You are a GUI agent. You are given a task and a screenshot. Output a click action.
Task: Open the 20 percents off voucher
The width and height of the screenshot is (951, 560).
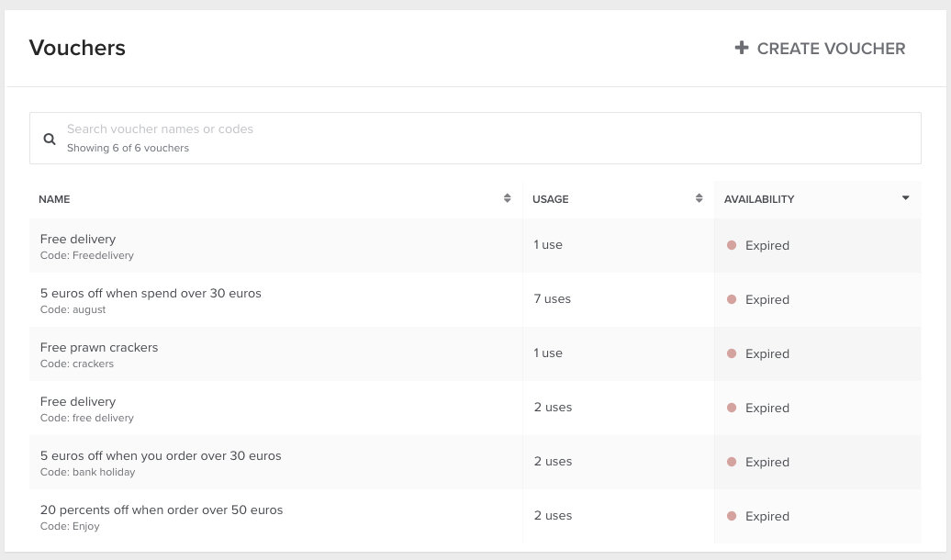162,510
